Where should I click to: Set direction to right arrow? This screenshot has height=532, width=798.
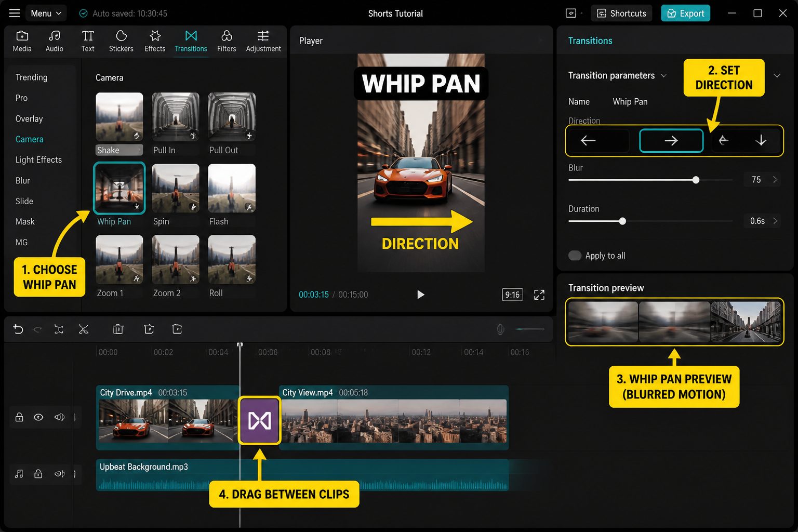671,140
